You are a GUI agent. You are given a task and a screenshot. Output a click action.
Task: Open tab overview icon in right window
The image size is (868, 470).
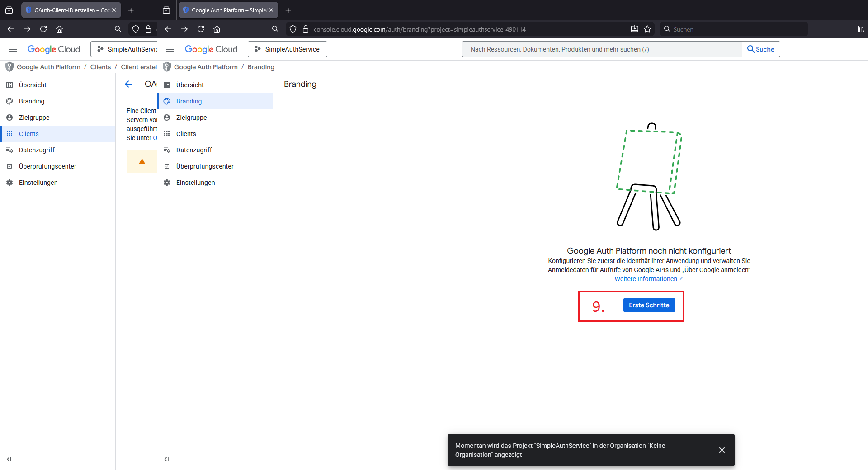coord(166,10)
